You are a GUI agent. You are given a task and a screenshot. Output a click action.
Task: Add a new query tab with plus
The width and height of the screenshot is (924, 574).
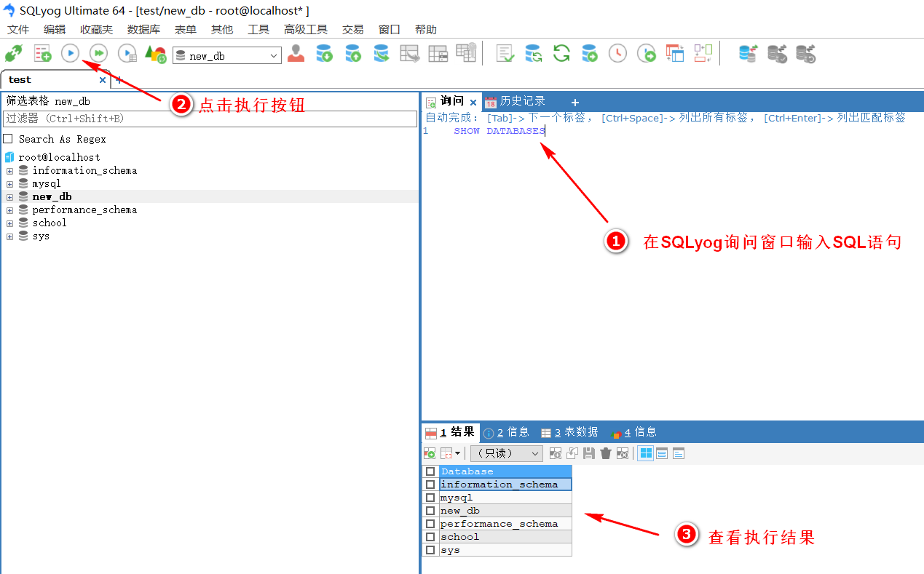tap(574, 103)
